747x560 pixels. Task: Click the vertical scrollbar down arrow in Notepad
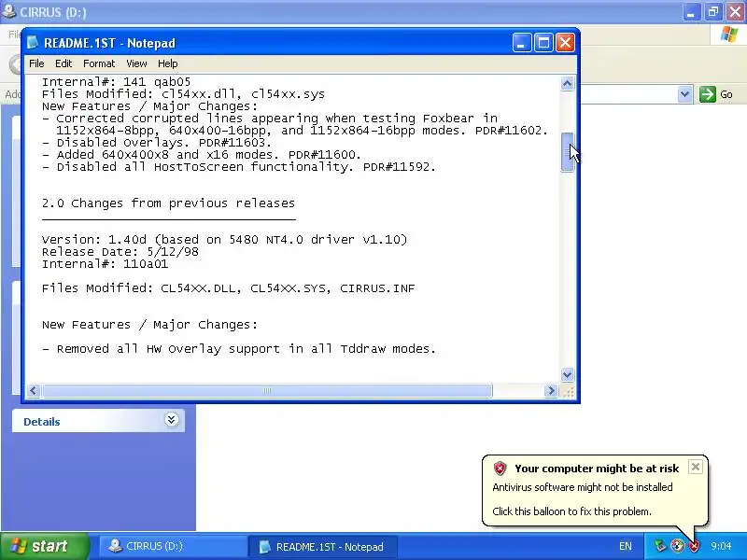coord(567,375)
